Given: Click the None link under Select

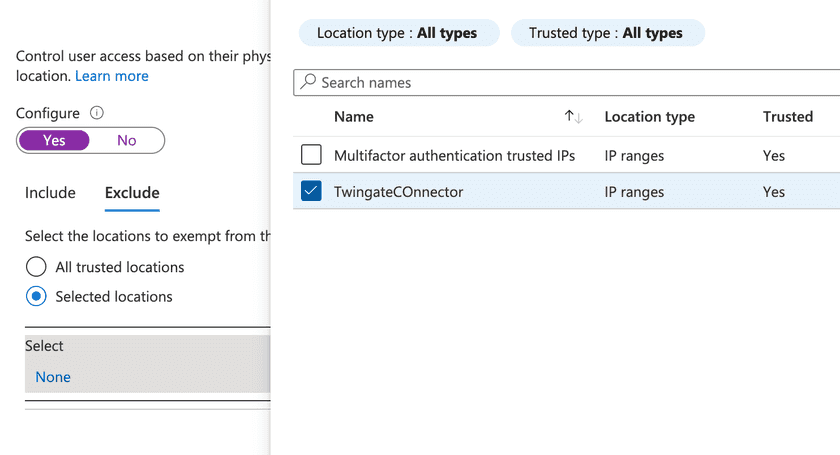Looking at the screenshot, I should [53, 377].
